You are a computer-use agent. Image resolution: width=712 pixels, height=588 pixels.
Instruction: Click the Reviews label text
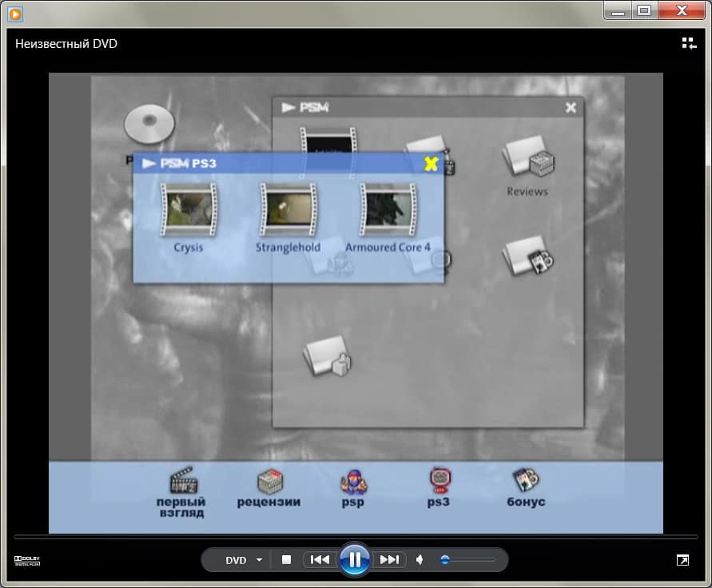tap(527, 192)
